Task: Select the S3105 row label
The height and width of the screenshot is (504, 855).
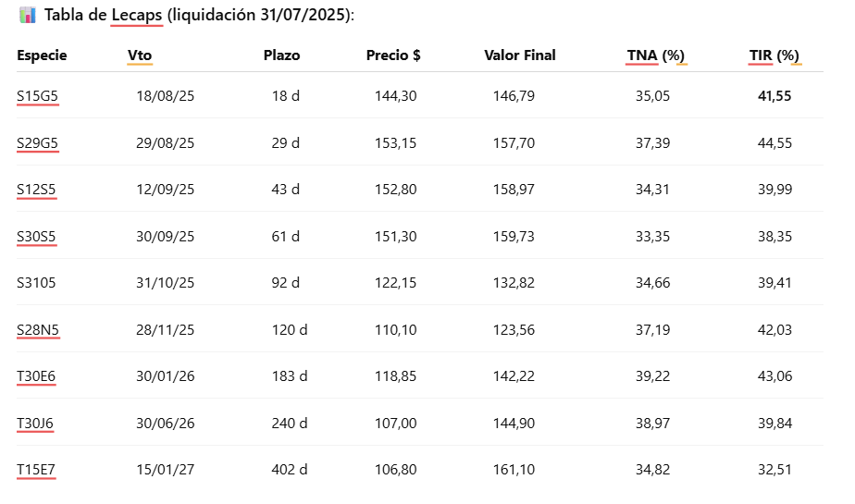Action: pyautogui.click(x=36, y=283)
